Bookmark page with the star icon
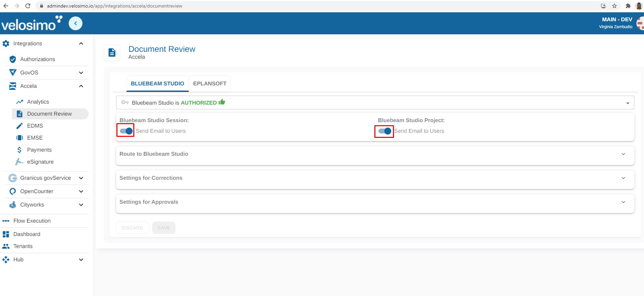644x296 pixels. (x=614, y=6)
